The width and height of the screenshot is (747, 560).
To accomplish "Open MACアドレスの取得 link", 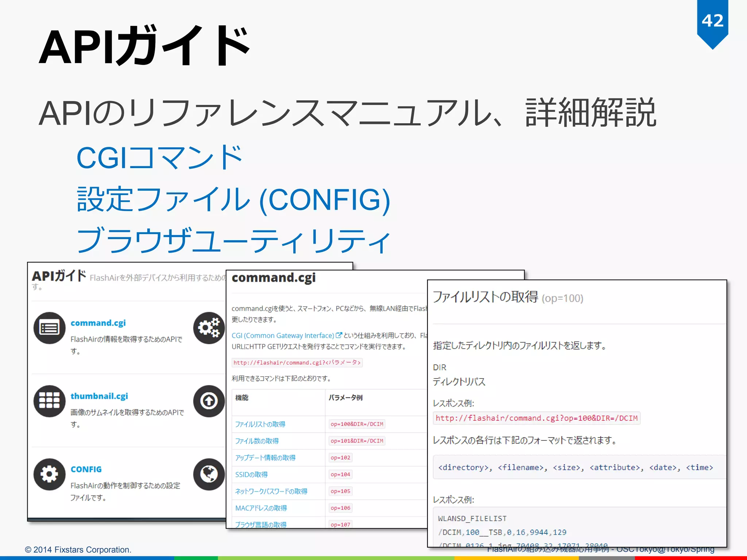I will click(261, 508).
